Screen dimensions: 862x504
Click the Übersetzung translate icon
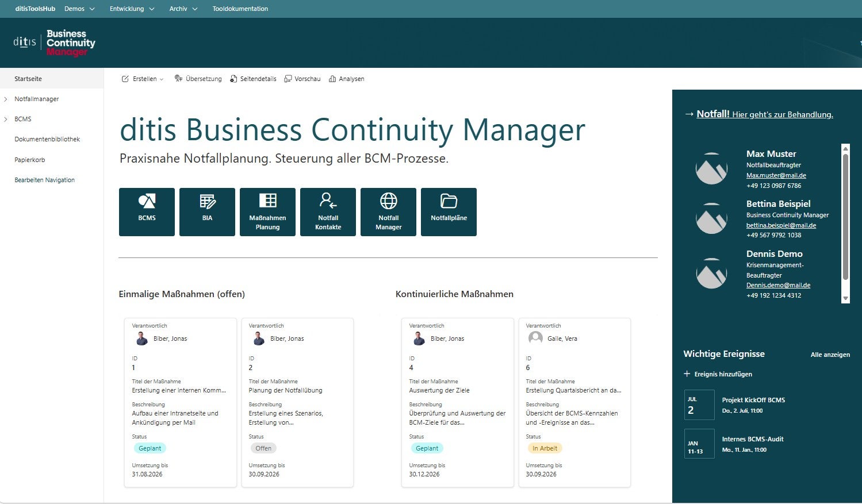(178, 79)
